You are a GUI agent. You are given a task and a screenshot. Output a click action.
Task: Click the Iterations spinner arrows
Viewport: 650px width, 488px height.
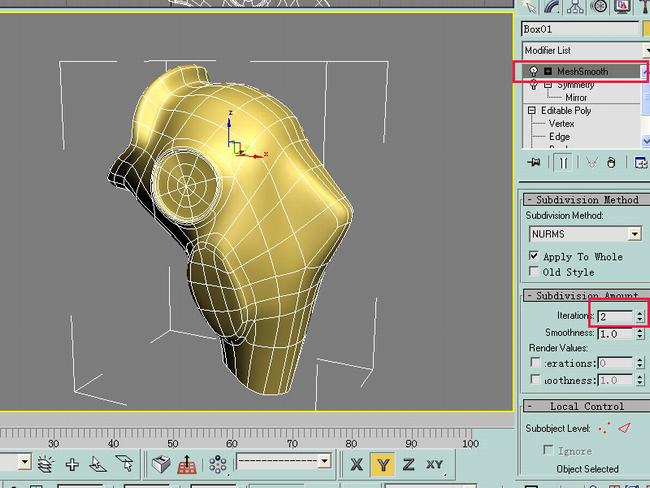(640, 317)
